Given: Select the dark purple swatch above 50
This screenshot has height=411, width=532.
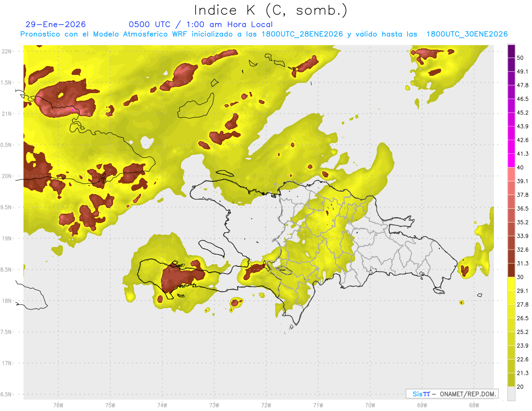Looking at the screenshot, I should pos(512,51).
